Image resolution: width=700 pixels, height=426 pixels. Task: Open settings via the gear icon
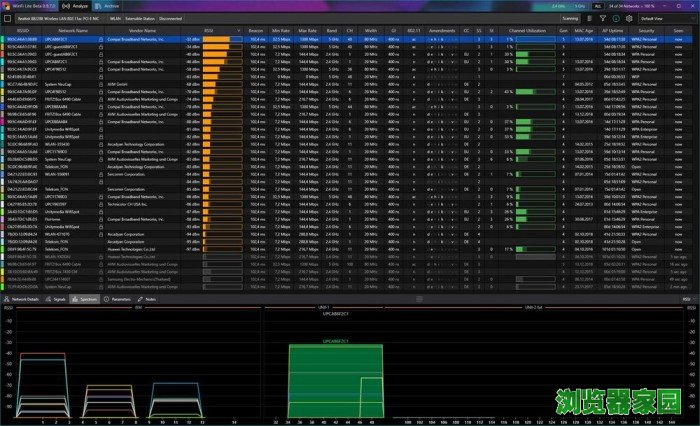tap(628, 18)
